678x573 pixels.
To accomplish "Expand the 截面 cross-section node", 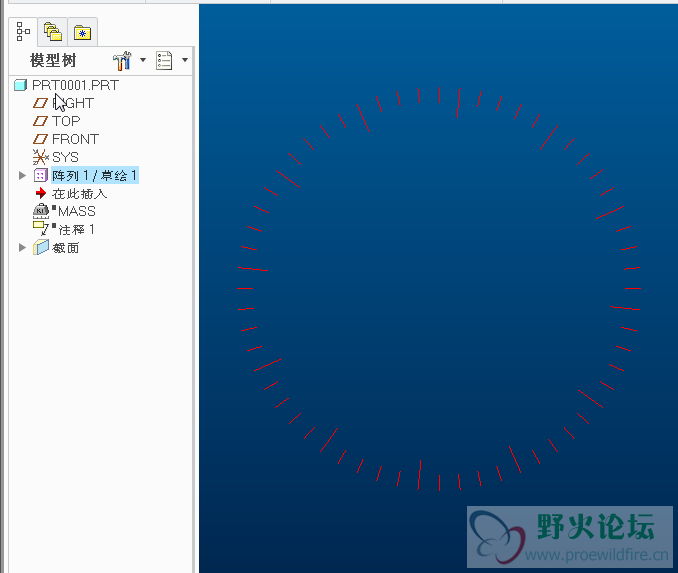I will (22, 247).
